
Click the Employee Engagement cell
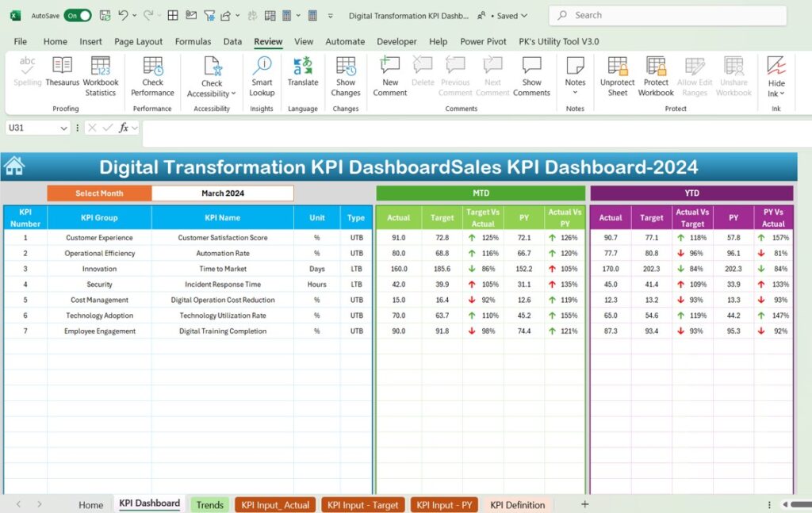pyautogui.click(x=99, y=331)
